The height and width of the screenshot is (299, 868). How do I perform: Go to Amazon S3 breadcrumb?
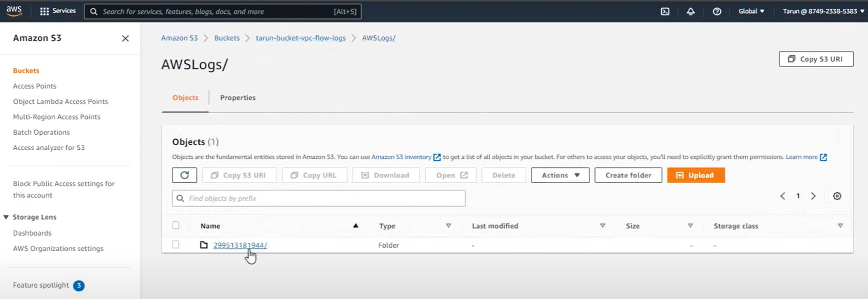click(179, 38)
